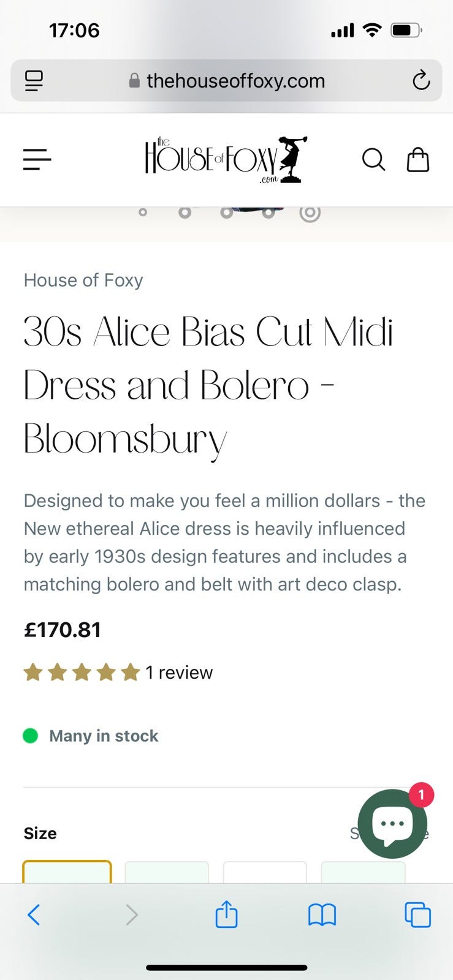
Task: Open Safari bookmarks book icon
Action: point(322,915)
